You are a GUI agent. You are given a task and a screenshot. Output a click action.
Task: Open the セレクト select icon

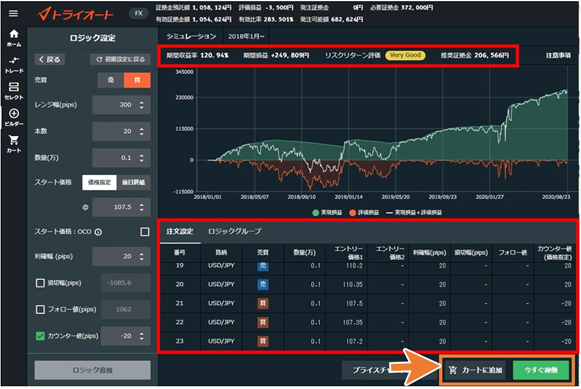click(x=14, y=91)
